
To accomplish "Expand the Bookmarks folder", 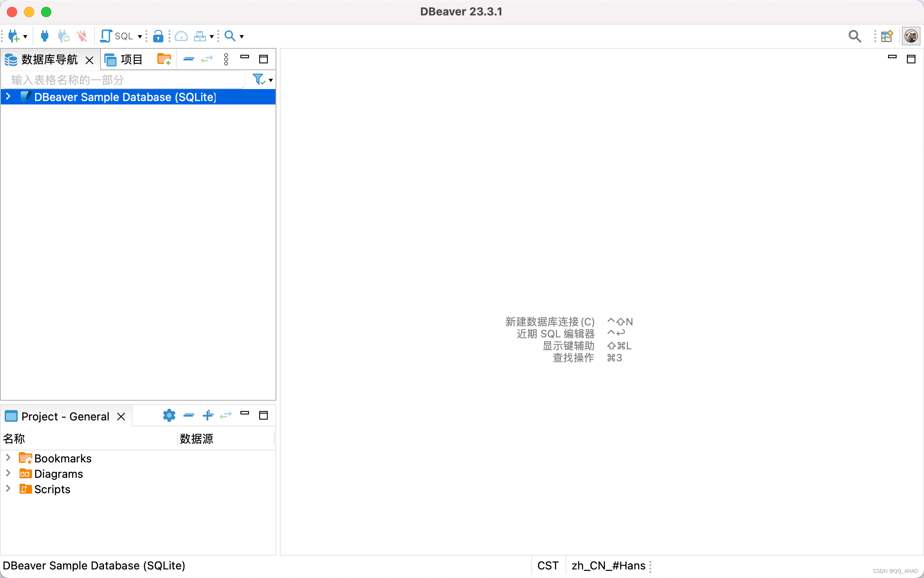I will [x=8, y=458].
